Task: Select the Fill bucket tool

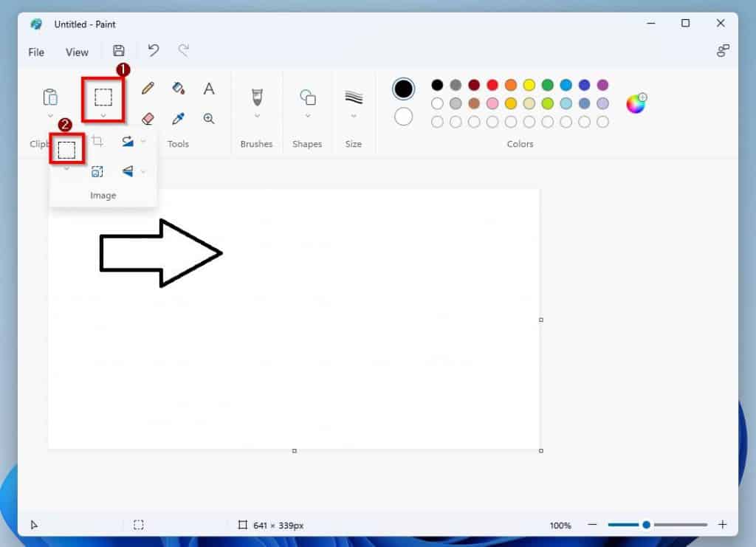Action: [179, 88]
